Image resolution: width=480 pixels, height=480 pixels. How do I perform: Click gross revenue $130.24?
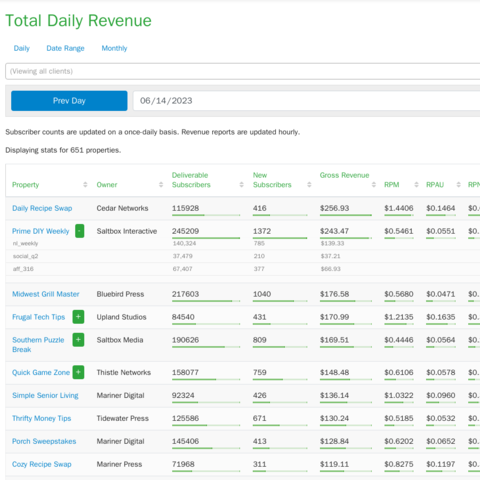(334, 418)
